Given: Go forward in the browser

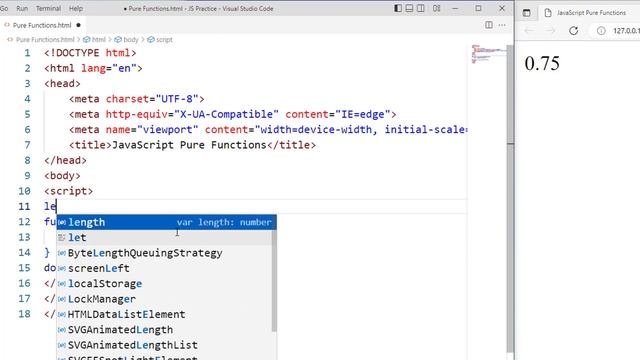Looking at the screenshot, I should pyautogui.click(x=551, y=31).
